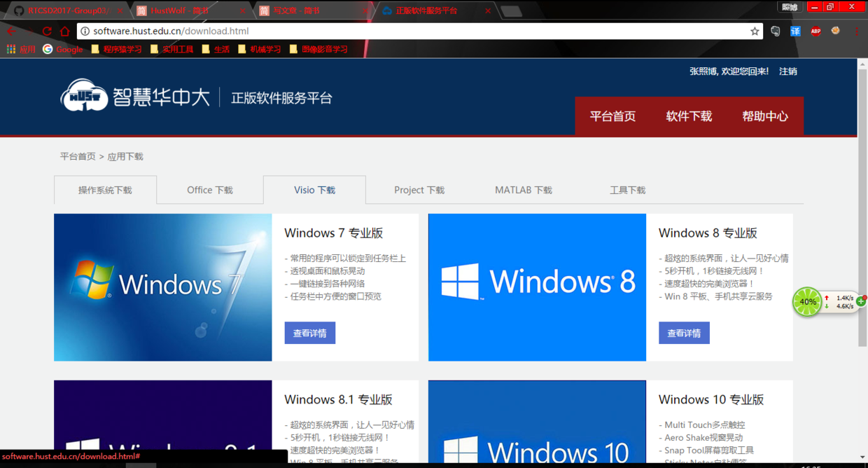Click the Windows 8 专业版 title
Viewport: 868px width, 468px height.
708,233
